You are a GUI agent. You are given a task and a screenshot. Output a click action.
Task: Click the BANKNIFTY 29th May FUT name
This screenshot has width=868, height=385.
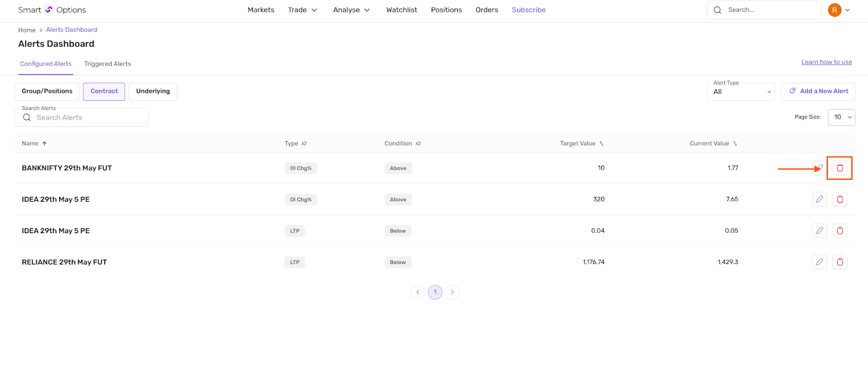(67, 168)
